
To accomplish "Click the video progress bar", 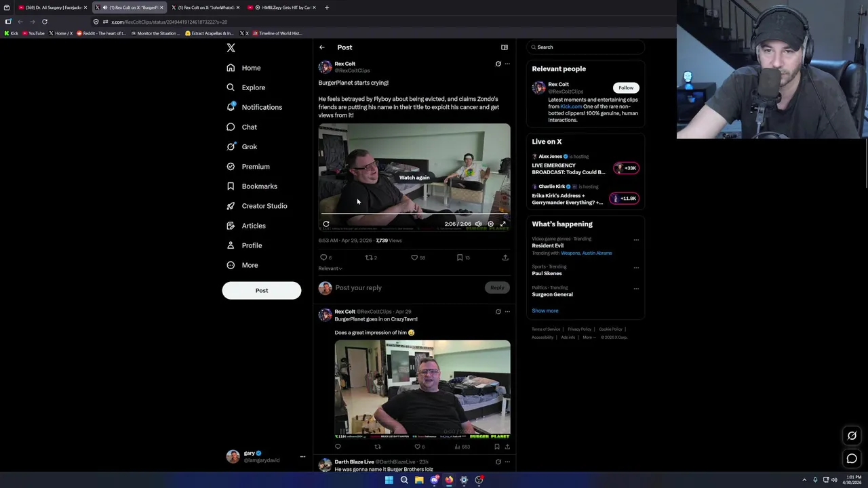I will (414, 213).
